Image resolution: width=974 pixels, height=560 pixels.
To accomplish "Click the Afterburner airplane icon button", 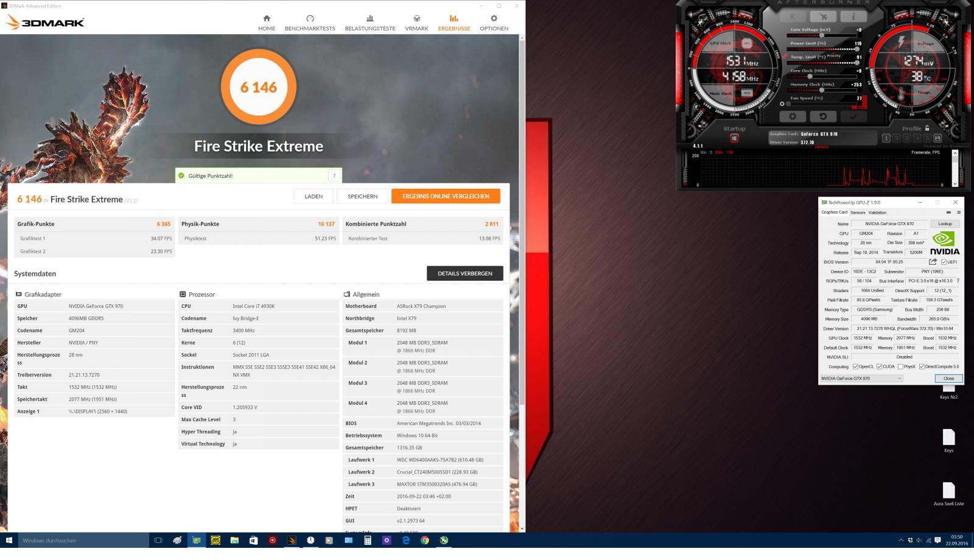I will click(x=824, y=17).
